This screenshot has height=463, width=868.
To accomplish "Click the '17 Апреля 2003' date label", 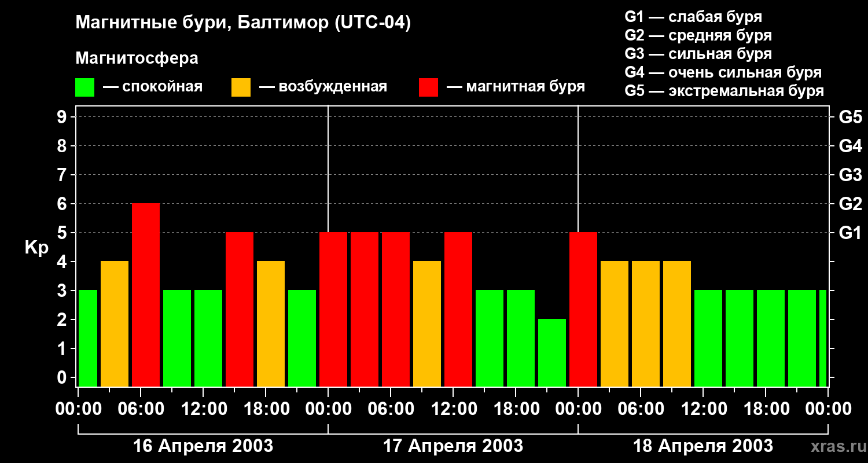I will 453,446.
